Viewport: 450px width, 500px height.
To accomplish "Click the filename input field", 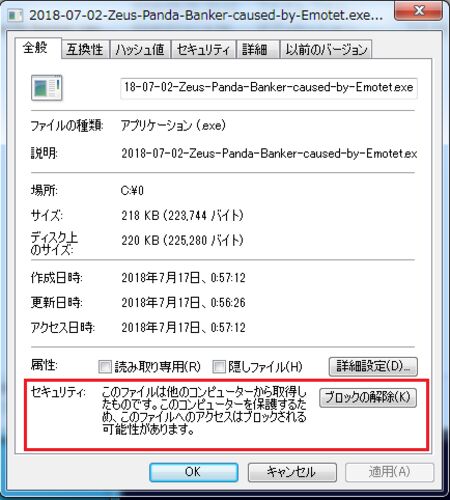I will pyautogui.click(x=269, y=88).
